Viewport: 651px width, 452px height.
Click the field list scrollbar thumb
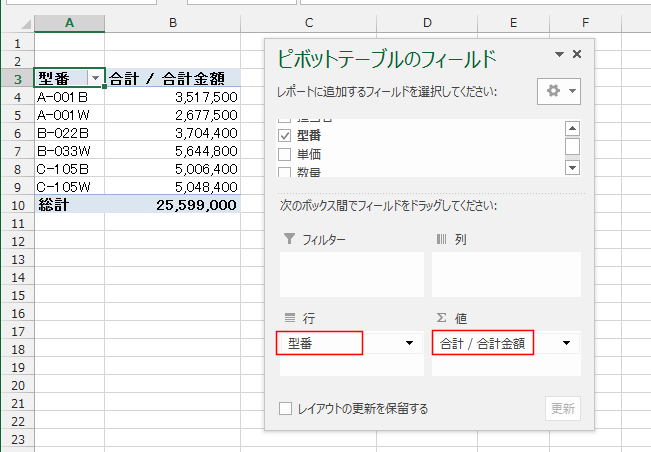tap(573, 147)
